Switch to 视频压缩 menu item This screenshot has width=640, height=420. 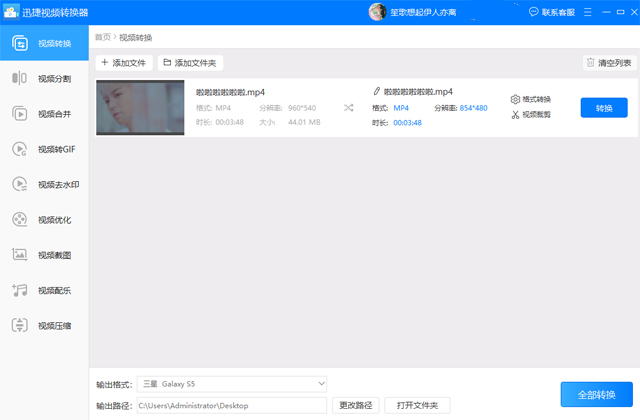coord(44,325)
